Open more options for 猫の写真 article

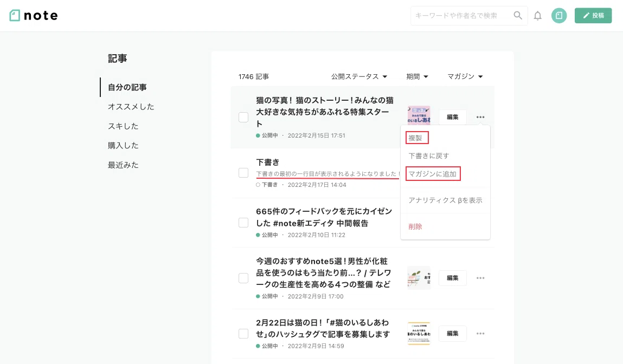point(480,117)
